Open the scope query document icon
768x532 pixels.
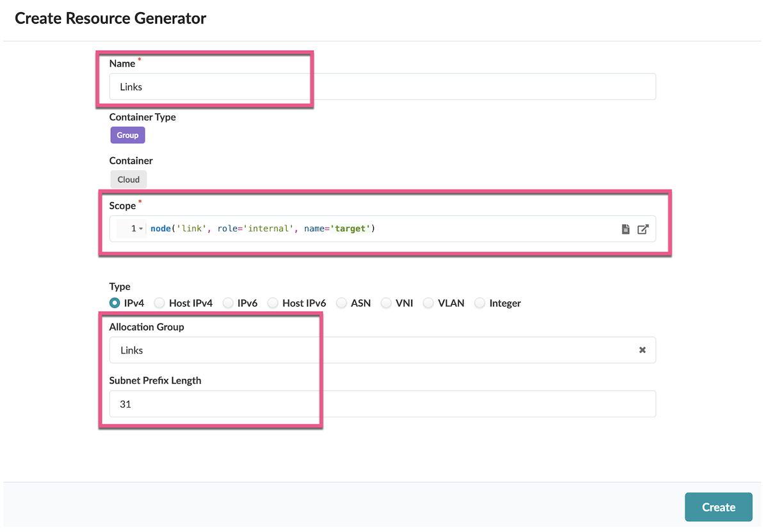pyautogui.click(x=626, y=229)
